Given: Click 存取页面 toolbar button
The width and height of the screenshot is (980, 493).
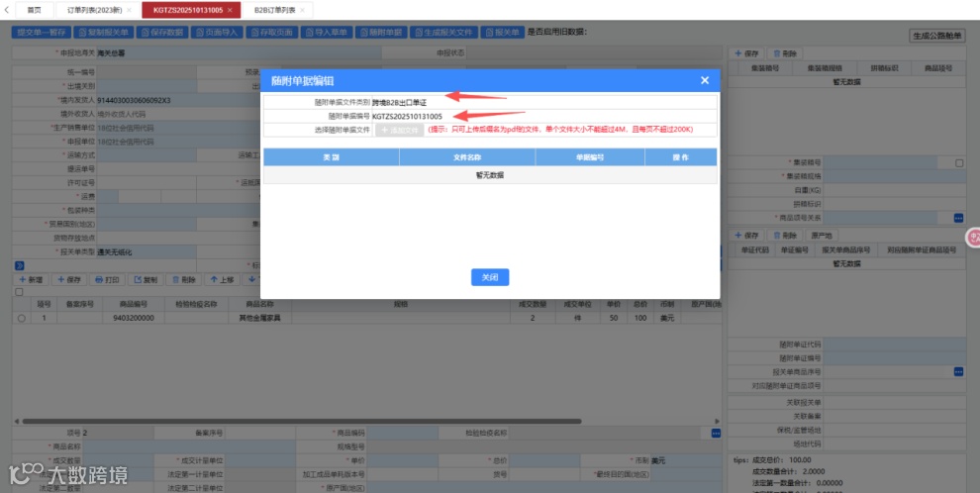Looking at the screenshot, I should coord(272,33).
